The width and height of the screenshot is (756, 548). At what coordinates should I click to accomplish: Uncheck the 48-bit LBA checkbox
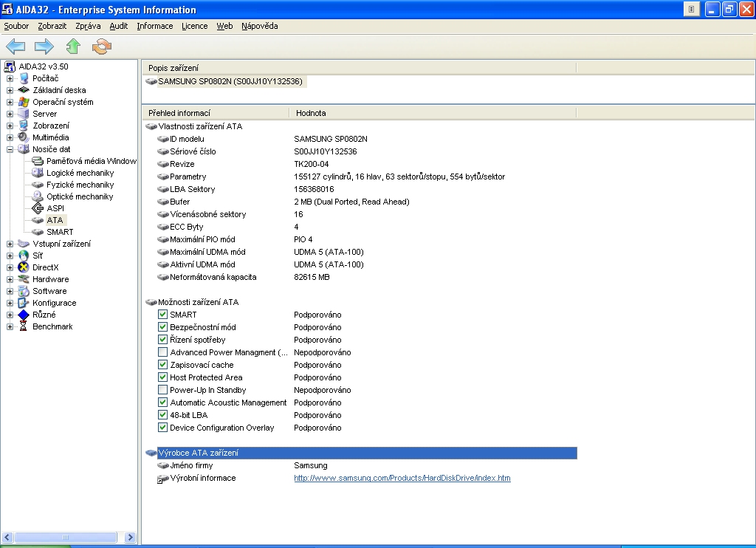pyautogui.click(x=163, y=415)
